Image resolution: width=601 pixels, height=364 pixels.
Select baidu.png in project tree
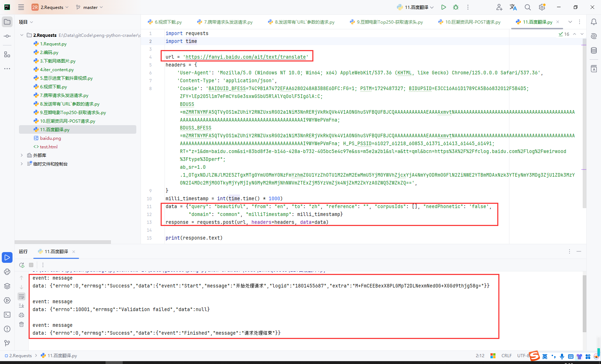[x=50, y=138]
